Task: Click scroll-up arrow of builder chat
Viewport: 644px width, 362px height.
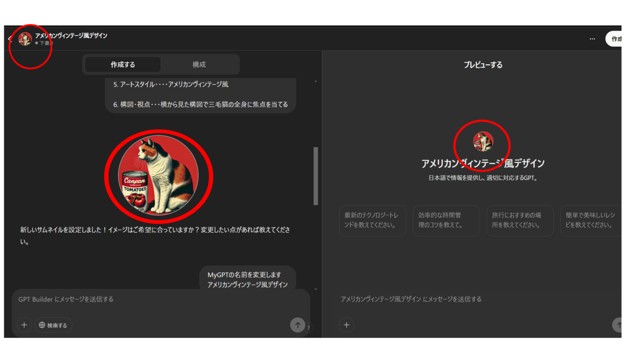Action: pos(316,82)
